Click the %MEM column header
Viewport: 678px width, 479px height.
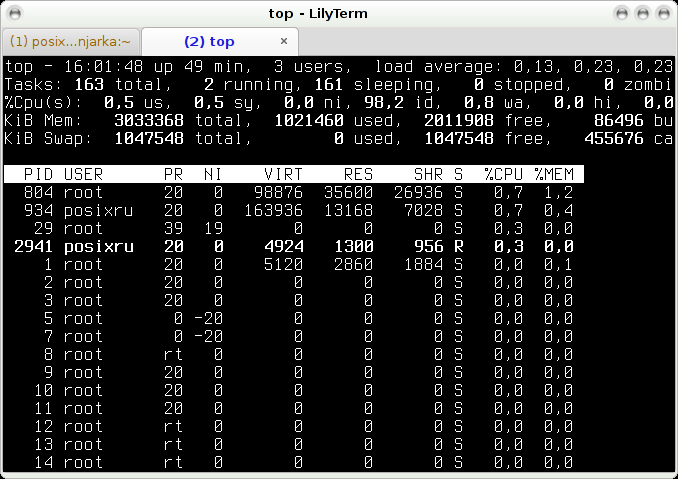[552, 174]
